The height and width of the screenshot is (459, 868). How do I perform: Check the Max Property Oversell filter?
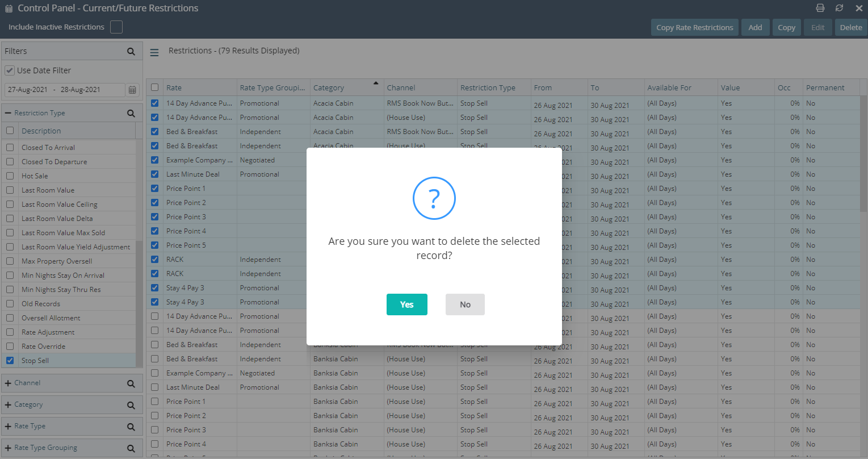10,261
